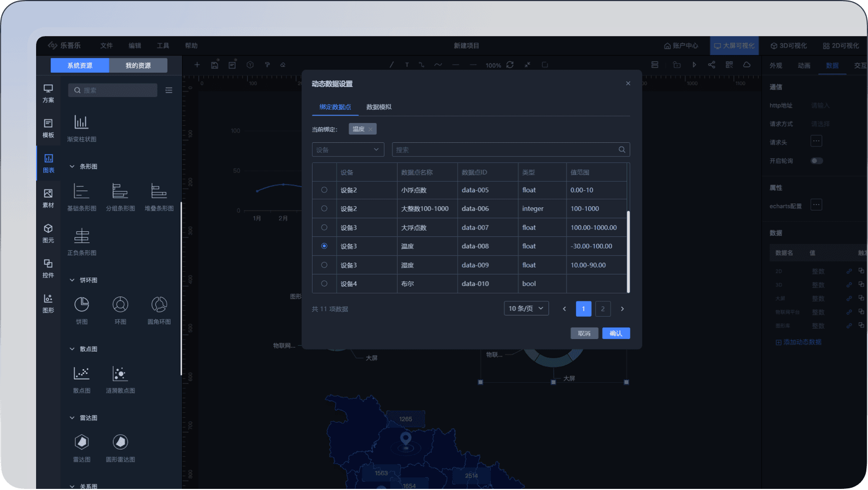Image resolution: width=868 pixels, height=490 pixels.
Task: Open the 控件 controls sidebar panel
Action: point(48,268)
